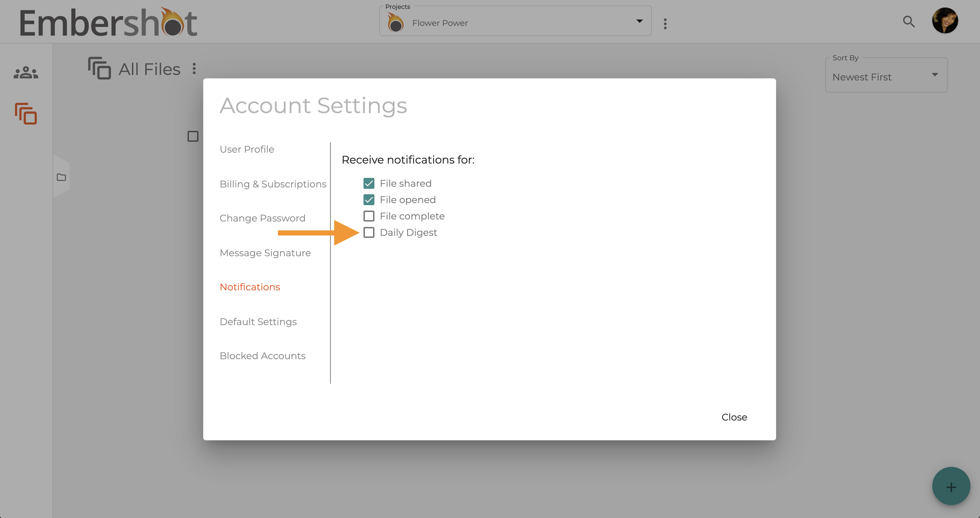This screenshot has height=518, width=980.
Task: Uncheck the File opened notification
Action: tap(369, 200)
